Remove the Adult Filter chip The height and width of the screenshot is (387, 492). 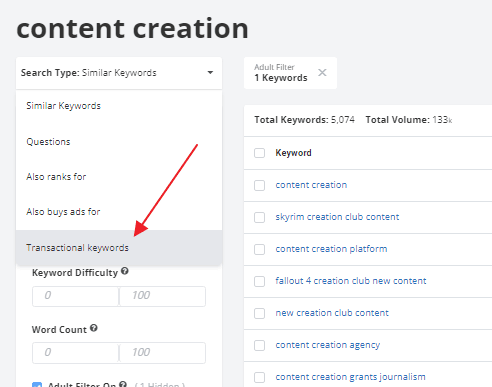click(322, 73)
